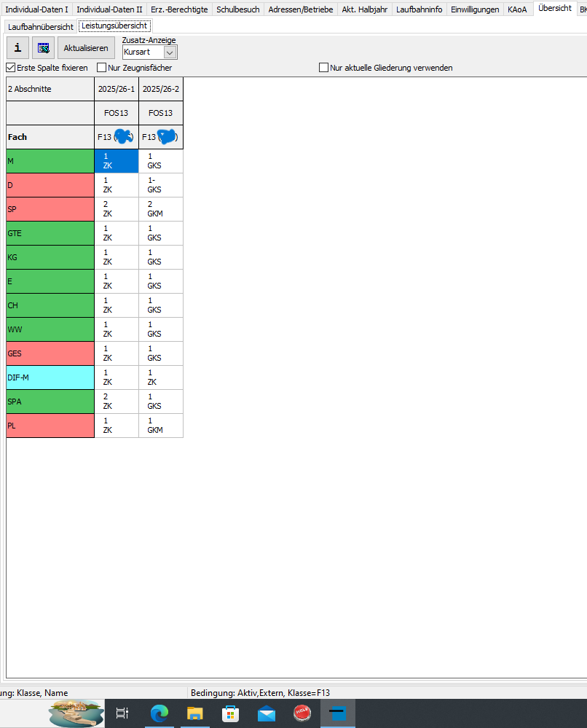Click the Aktualisieren button
Screen dimensions: 587x728
click(86, 48)
